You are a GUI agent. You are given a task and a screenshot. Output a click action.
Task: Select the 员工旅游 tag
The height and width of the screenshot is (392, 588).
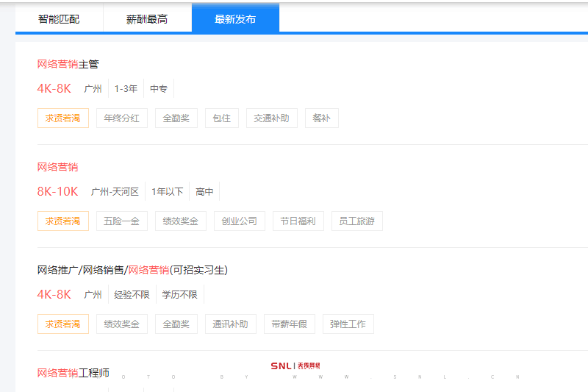coord(356,221)
